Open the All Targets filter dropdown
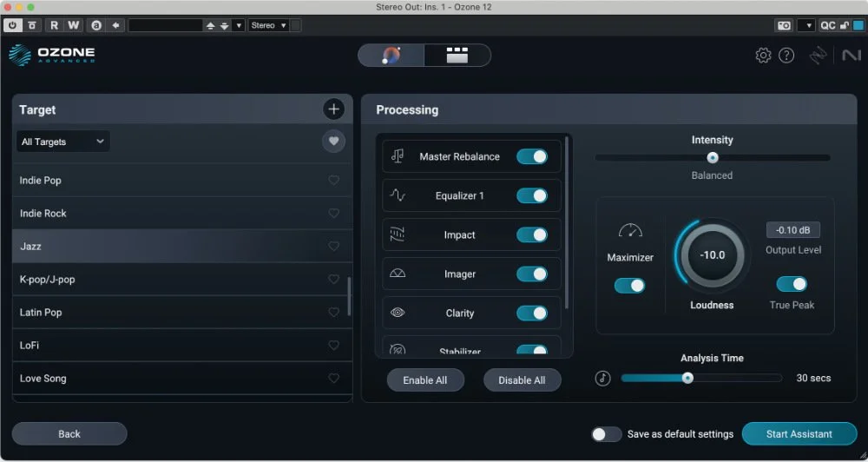This screenshot has height=462, width=868. coord(63,142)
